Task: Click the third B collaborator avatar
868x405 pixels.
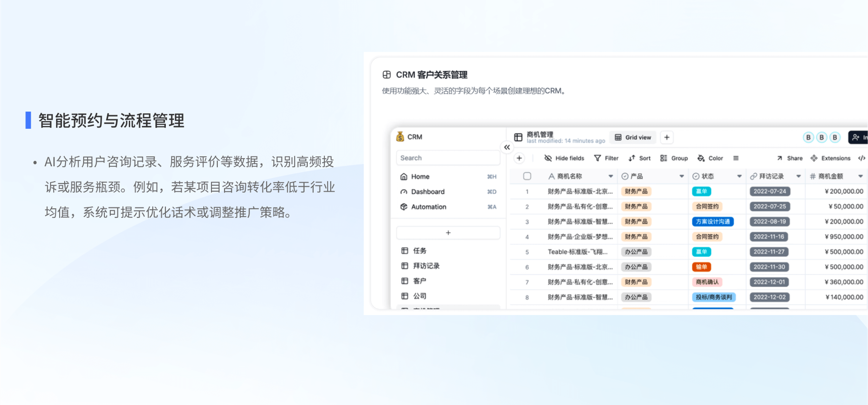Action: (835, 138)
